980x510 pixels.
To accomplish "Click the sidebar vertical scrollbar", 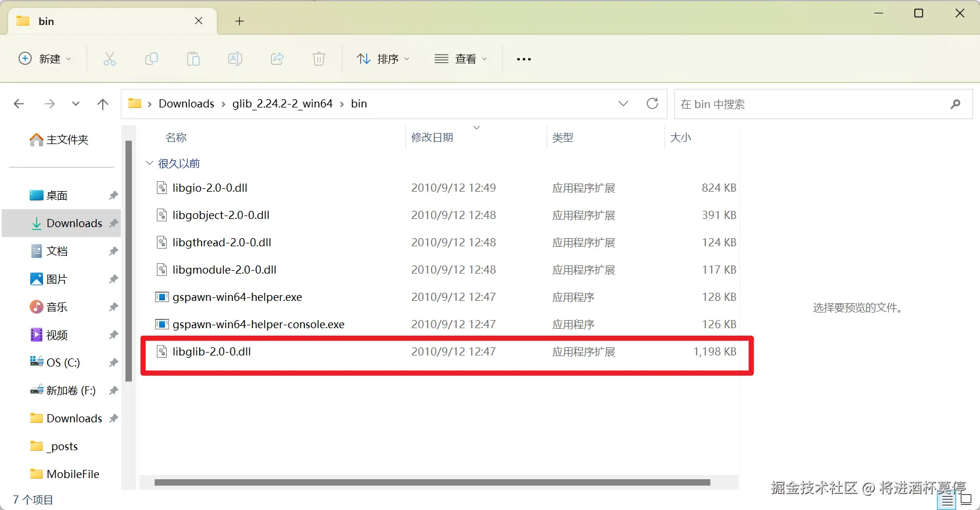I will coord(128,260).
